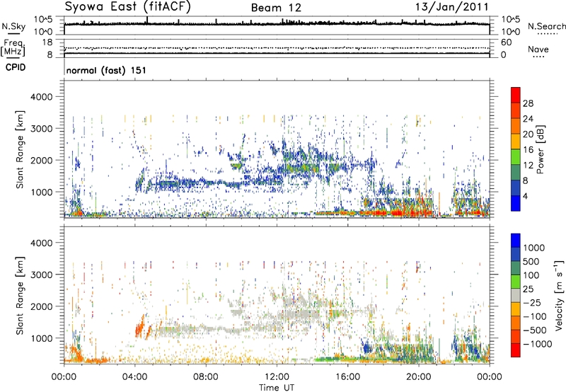This screenshot has width=566, height=392.
Task: Click the '3000' range tick in velocity panel
Action: click(x=41, y=275)
